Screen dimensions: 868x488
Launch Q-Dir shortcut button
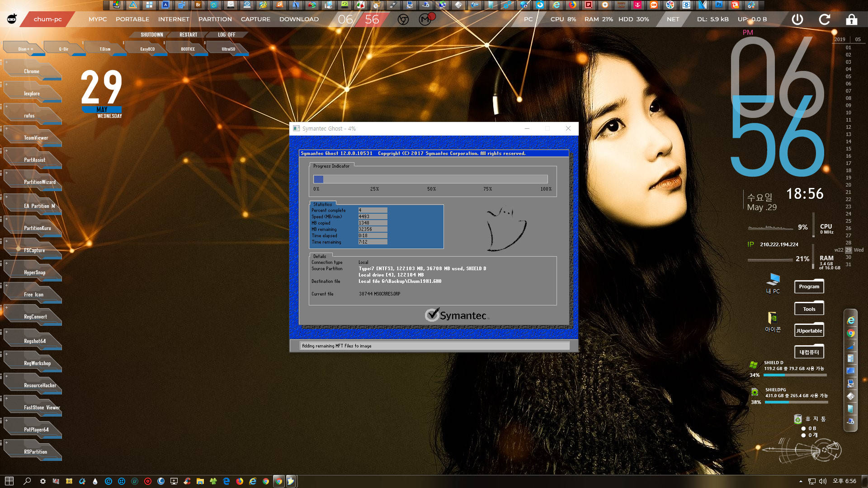click(64, 49)
